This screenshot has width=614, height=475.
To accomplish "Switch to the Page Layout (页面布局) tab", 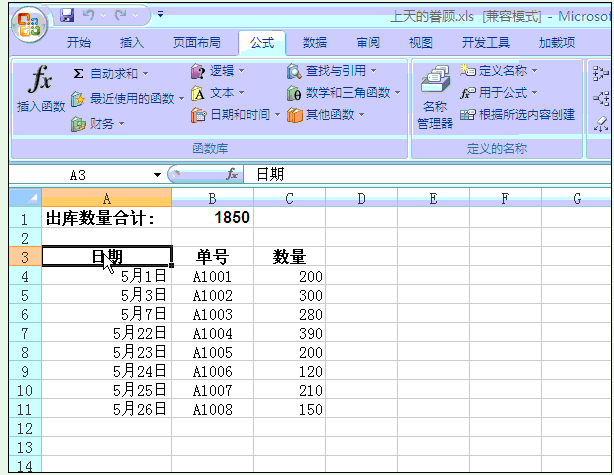I will [x=197, y=42].
